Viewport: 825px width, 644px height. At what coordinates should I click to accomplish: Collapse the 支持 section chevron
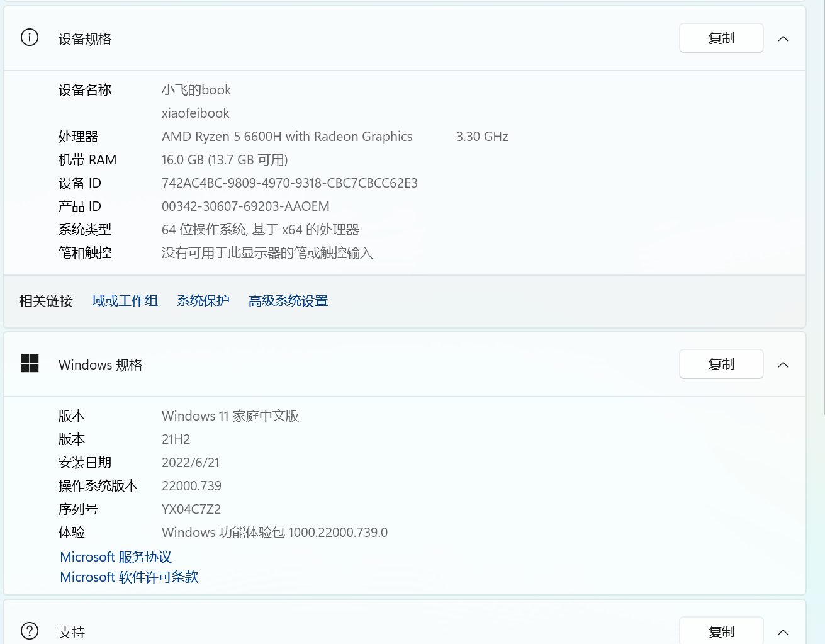pos(783,632)
